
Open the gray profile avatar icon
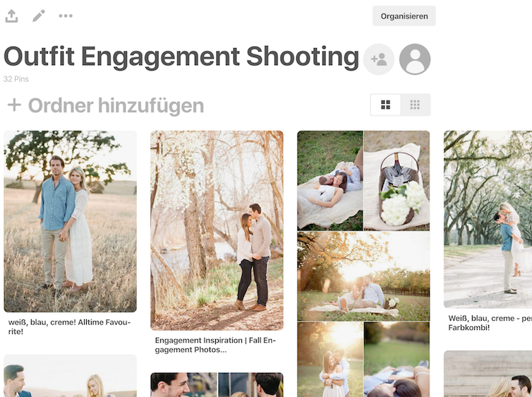click(415, 59)
